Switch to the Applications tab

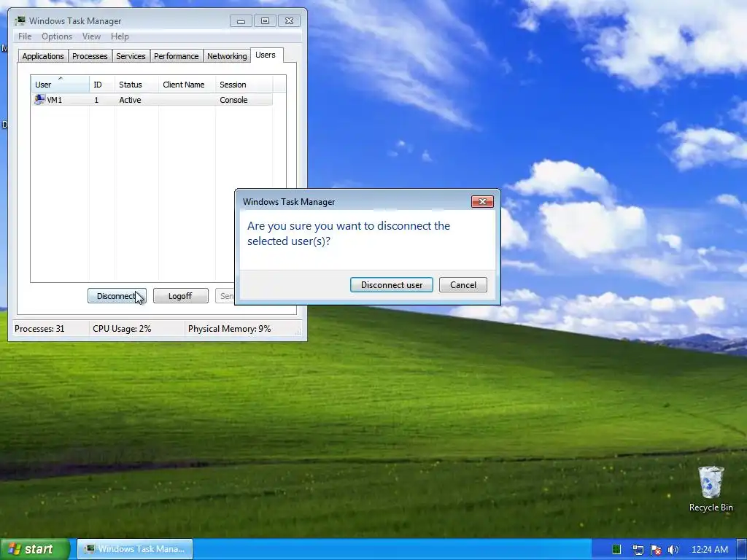click(x=43, y=56)
